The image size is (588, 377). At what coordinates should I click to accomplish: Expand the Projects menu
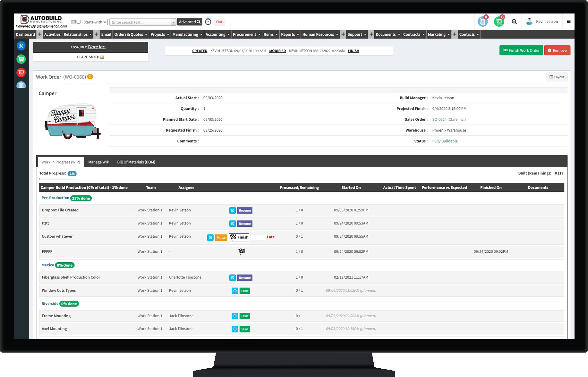click(x=160, y=34)
